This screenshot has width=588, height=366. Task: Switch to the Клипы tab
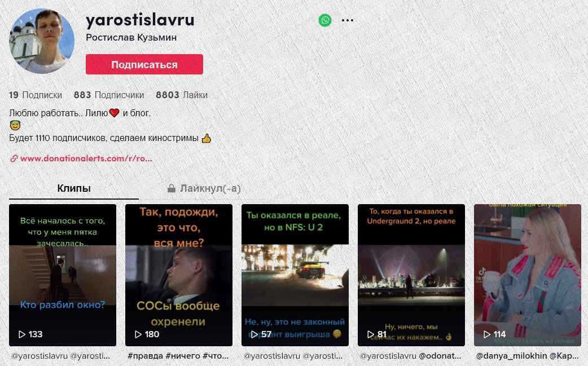pyautogui.click(x=74, y=188)
